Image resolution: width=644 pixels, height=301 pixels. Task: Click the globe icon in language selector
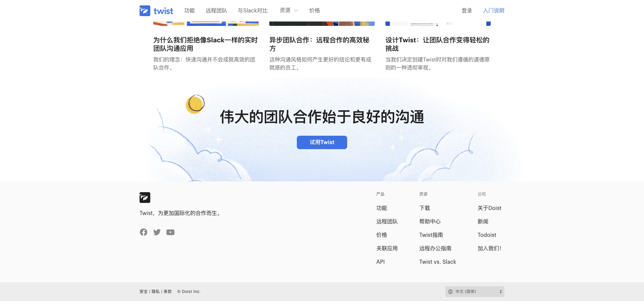point(450,292)
